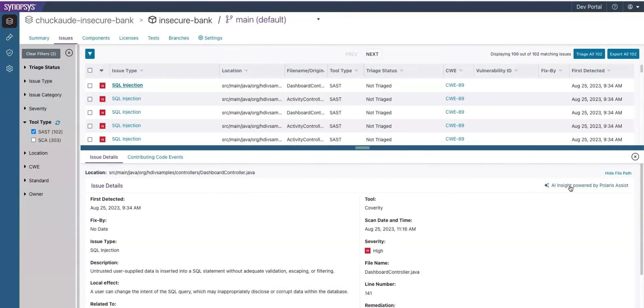Switch to the Branches tab
Viewport: 644px width, 308px height.
(179, 38)
